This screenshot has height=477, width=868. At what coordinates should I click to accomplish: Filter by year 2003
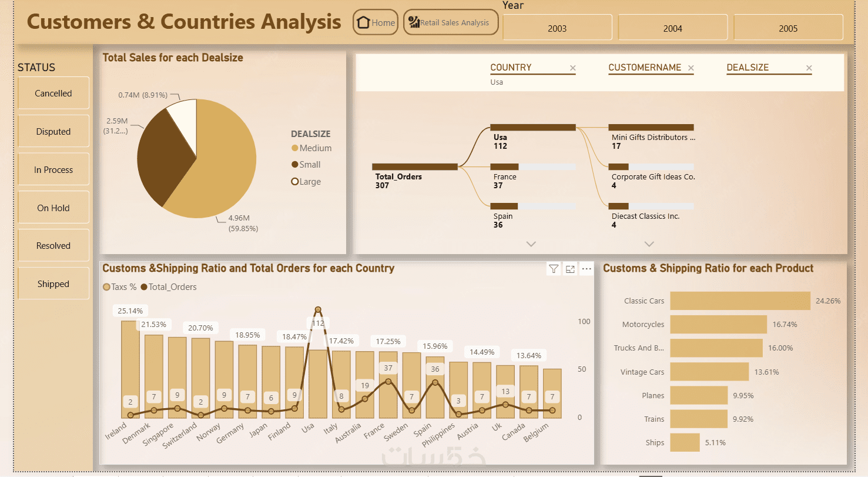click(557, 28)
